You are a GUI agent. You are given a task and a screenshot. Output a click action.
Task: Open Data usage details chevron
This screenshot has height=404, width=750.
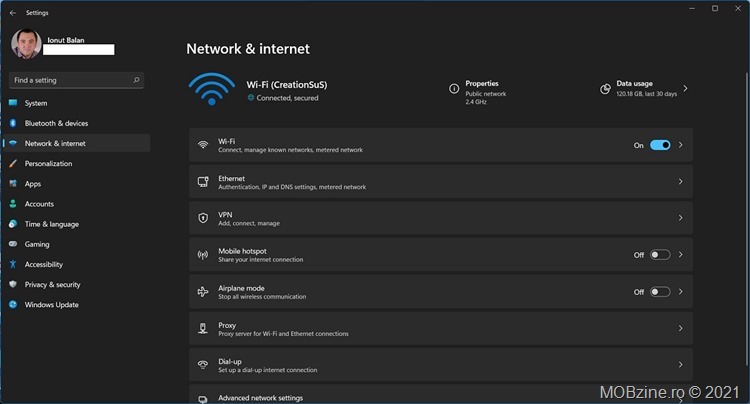[x=685, y=88]
